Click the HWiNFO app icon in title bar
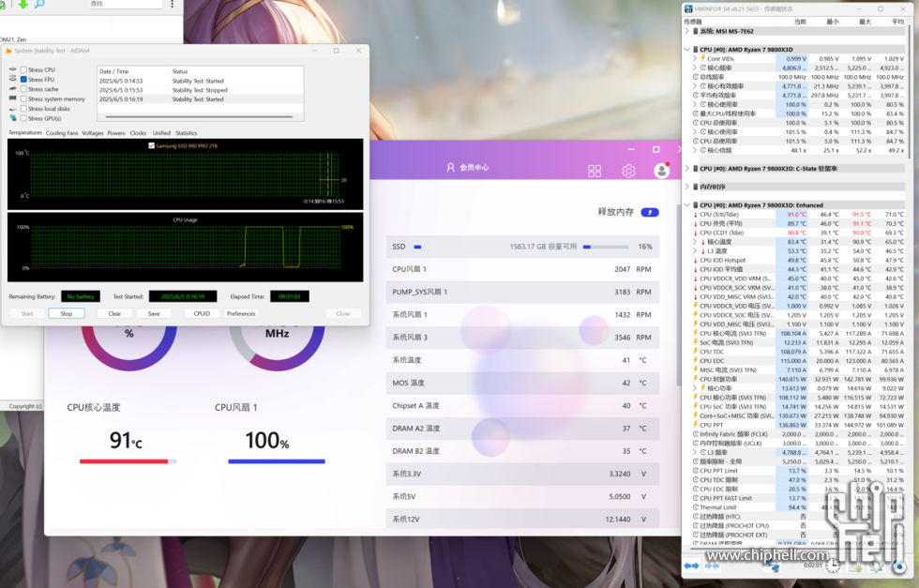The height and width of the screenshot is (588, 919). point(688,9)
